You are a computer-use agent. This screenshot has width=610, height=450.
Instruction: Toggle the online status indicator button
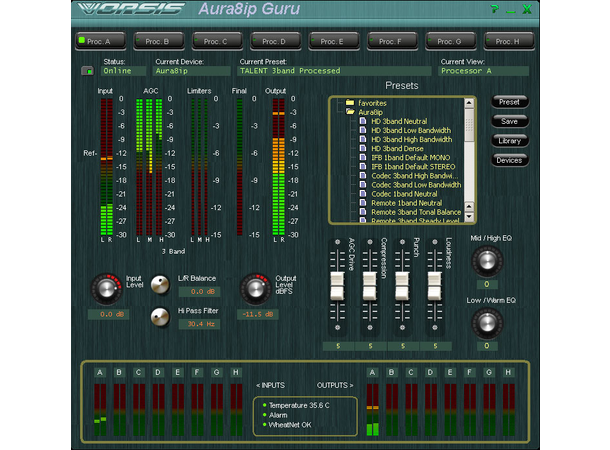coord(88,71)
